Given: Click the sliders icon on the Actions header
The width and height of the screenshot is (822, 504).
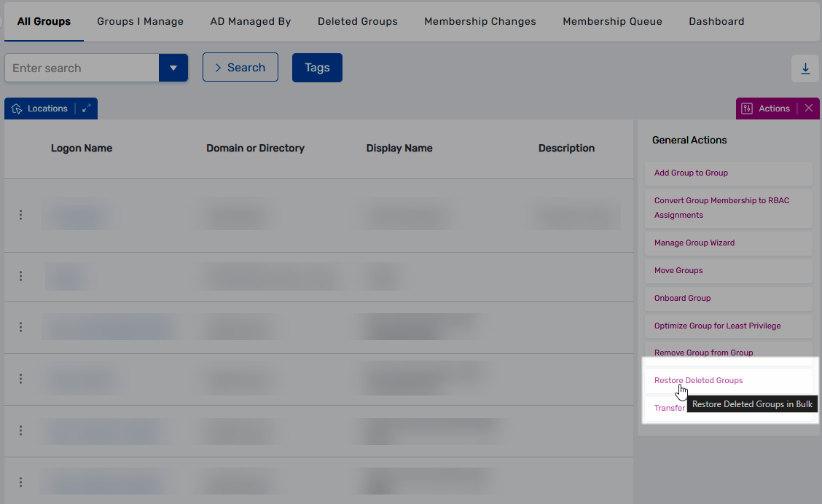Looking at the screenshot, I should tap(746, 108).
